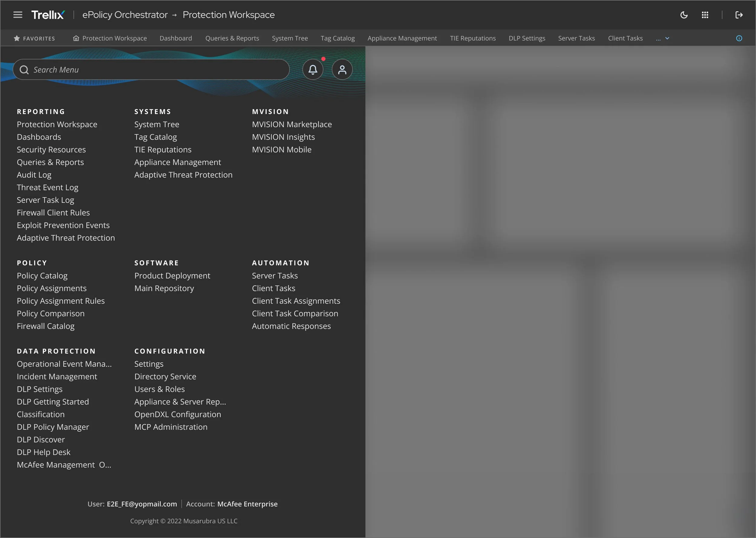Open Queries & Reports favorites tab
The width and height of the screenshot is (756, 538).
point(232,38)
